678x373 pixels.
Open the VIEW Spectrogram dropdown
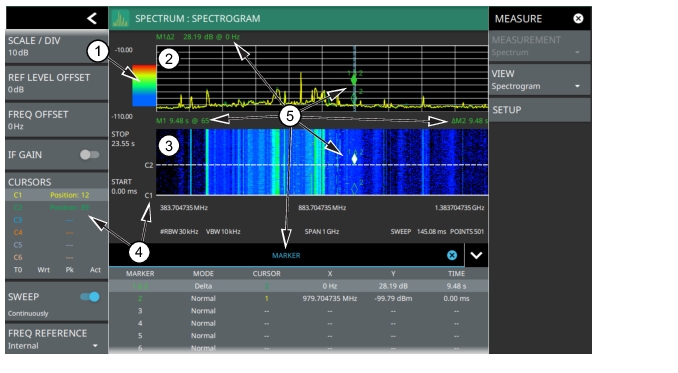539,80
